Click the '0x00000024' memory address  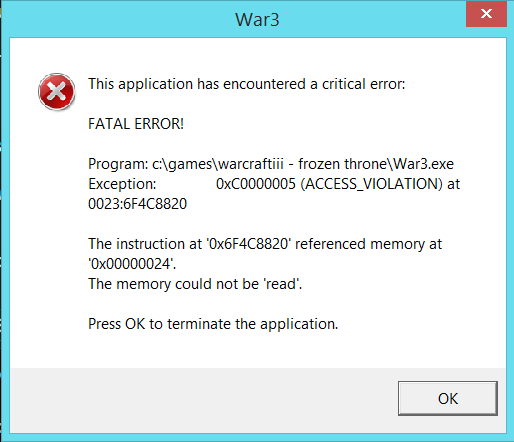[132, 264]
